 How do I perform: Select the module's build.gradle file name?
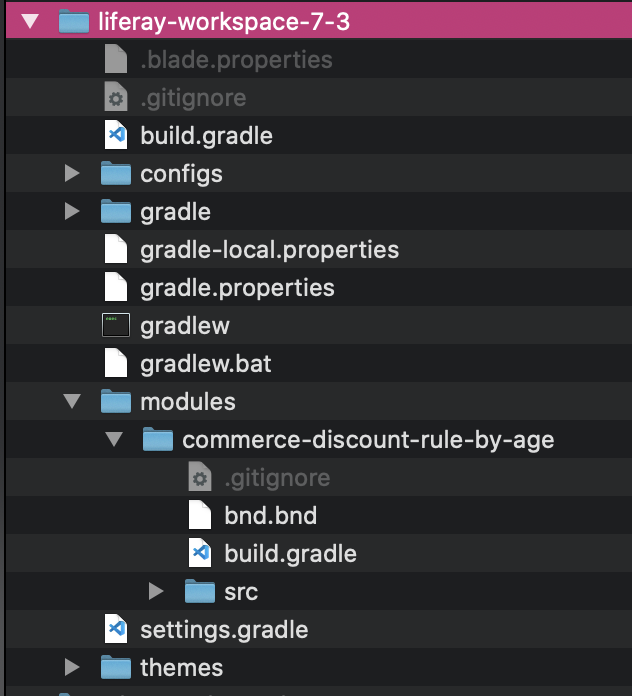pyautogui.click(x=290, y=554)
